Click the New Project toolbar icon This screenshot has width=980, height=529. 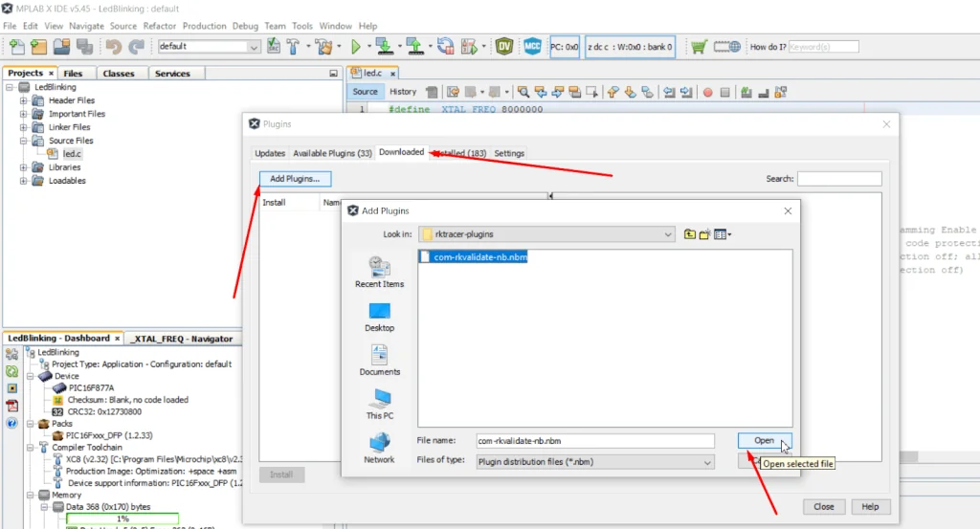pyautogui.click(x=38, y=46)
